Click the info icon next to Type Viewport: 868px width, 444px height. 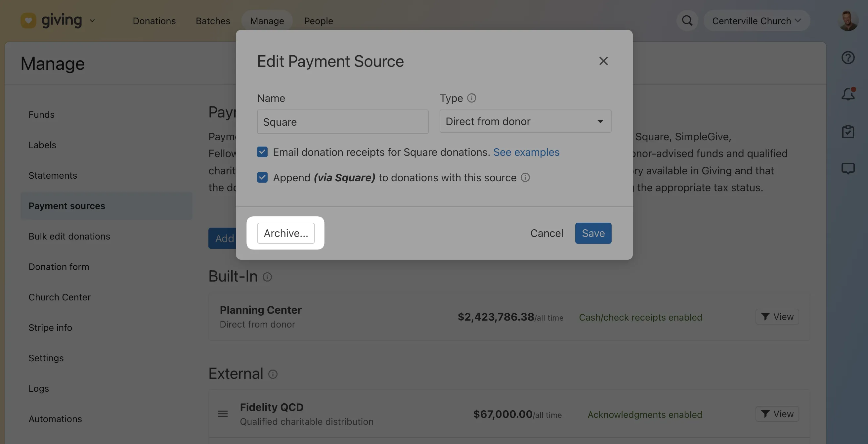click(x=471, y=98)
